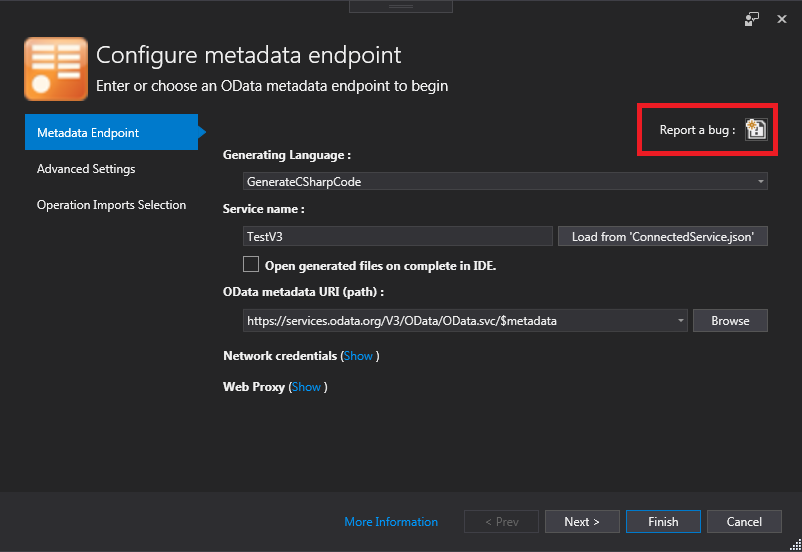Select the Metadata Endpoint tab
This screenshot has height=552, width=802.
112,133
